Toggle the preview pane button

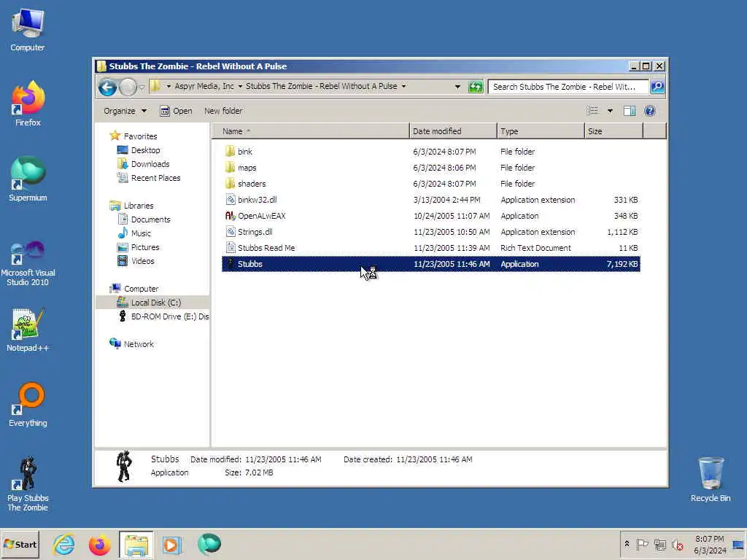[630, 111]
